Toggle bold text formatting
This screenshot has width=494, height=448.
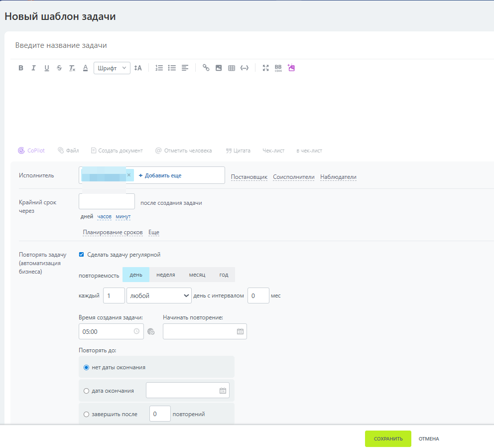(21, 68)
